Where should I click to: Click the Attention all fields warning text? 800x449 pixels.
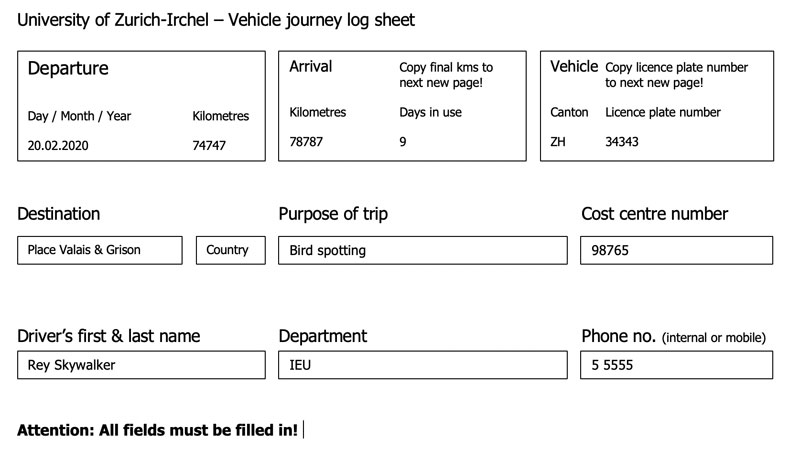coord(157,431)
